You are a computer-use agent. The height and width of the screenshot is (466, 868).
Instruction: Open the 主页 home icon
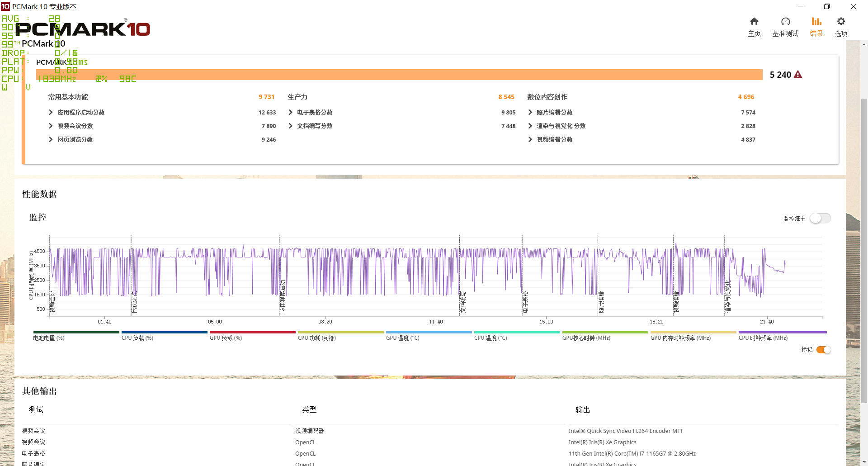tap(754, 22)
